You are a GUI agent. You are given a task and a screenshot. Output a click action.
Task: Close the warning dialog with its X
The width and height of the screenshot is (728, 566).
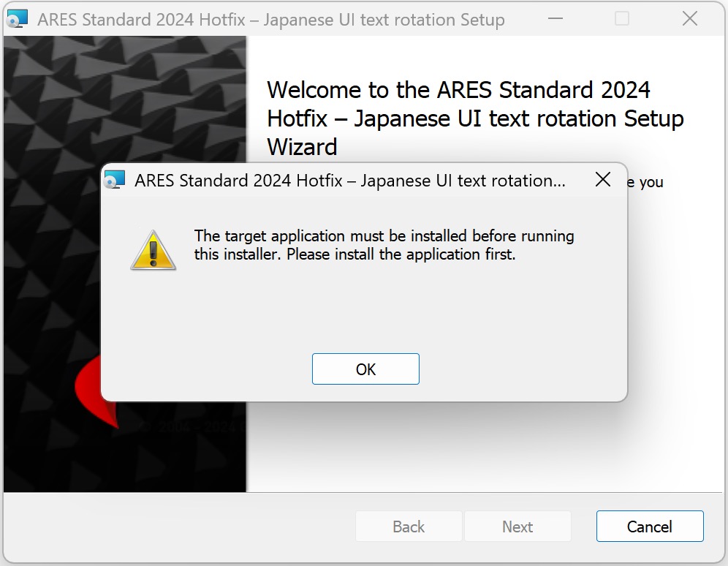pyautogui.click(x=602, y=179)
